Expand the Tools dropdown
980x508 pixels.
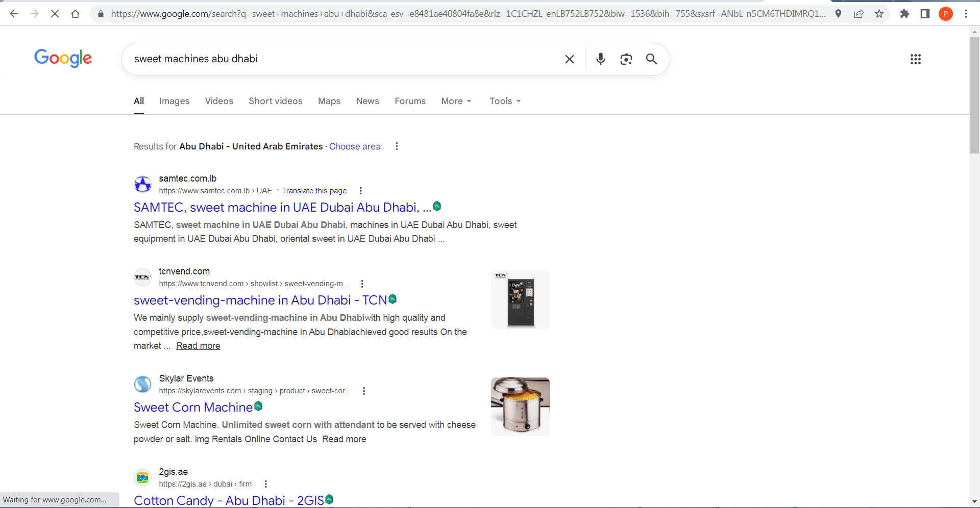coord(505,101)
